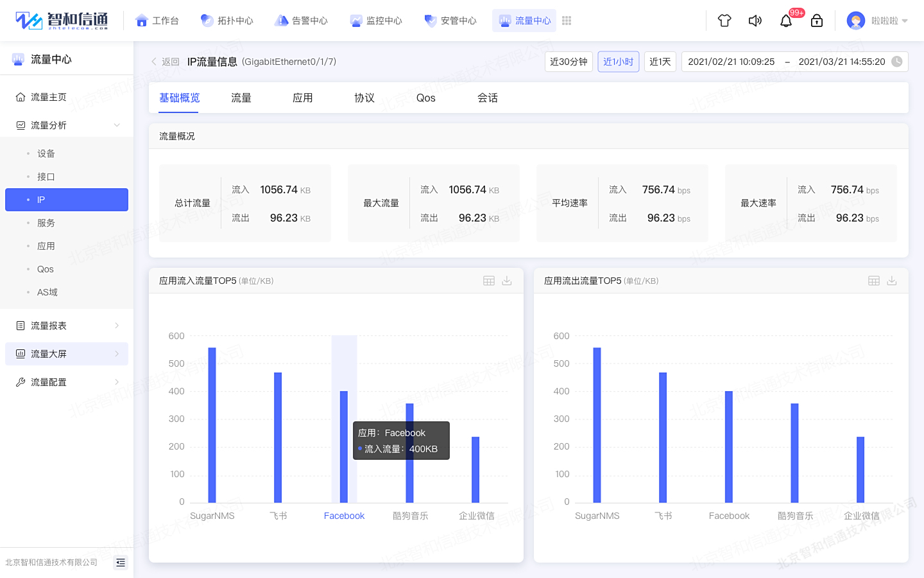Click the 流量概况 section title
This screenshot has height=578, width=924.
point(177,136)
